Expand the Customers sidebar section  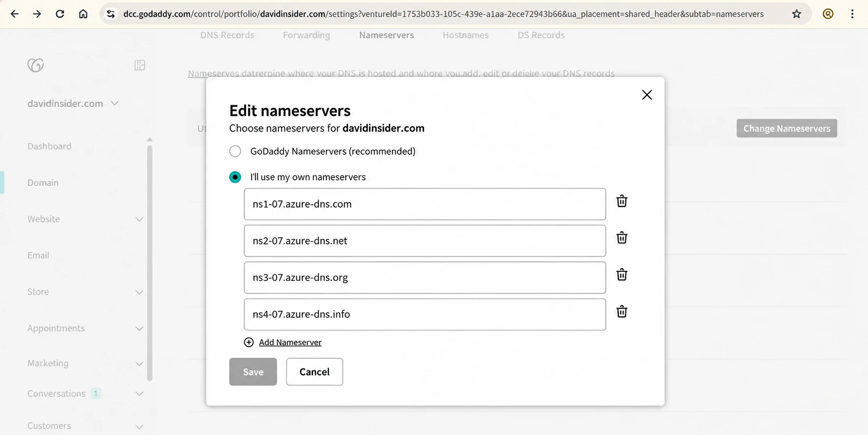point(139,427)
